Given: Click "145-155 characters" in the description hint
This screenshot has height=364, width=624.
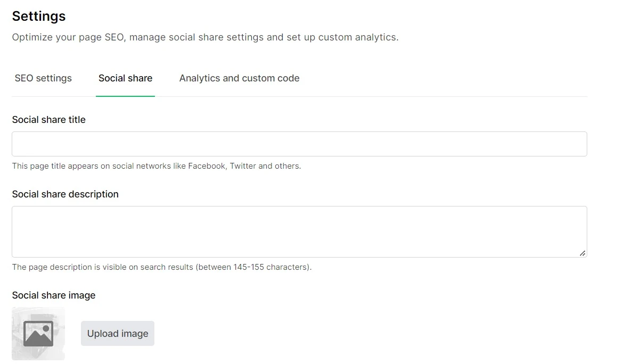Looking at the screenshot, I should [x=271, y=267].
